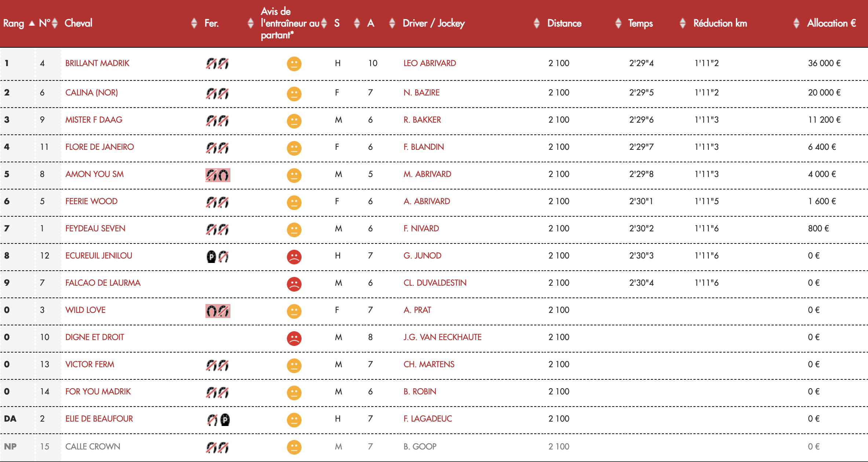Click horseshoe icons in MISTER F DAAG row

pyautogui.click(x=217, y=120)
